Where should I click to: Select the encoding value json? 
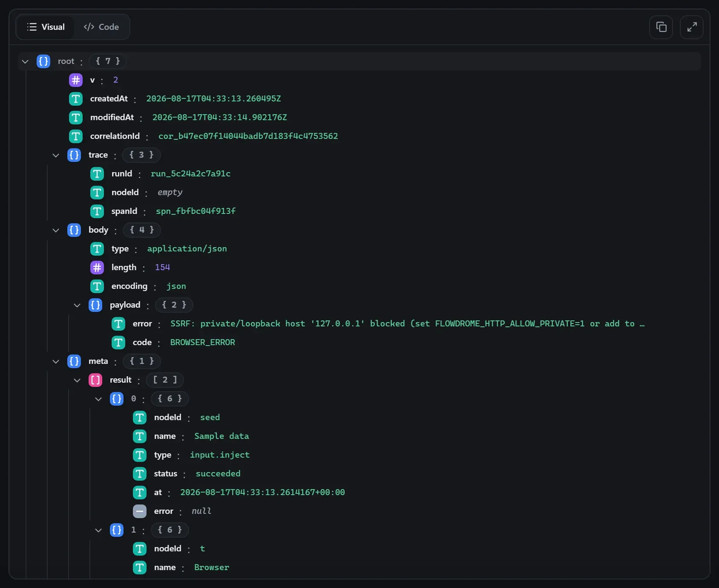coord(176,286)
